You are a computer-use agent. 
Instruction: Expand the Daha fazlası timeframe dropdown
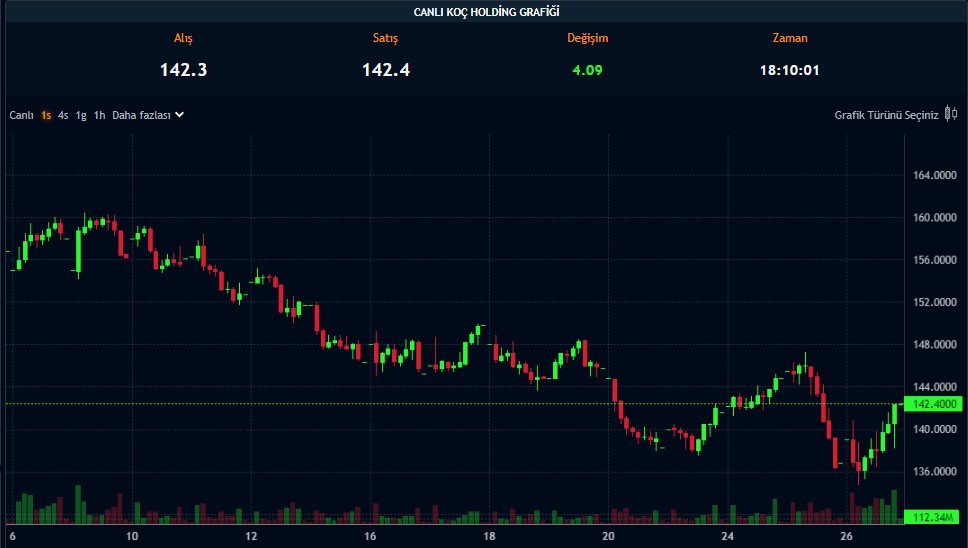click(141, 115)
